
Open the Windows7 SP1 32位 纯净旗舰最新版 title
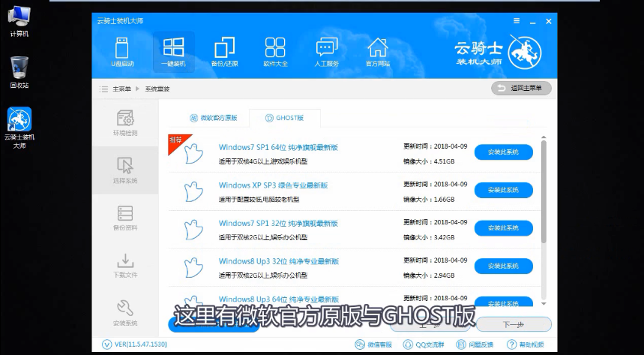pos(278,224)
